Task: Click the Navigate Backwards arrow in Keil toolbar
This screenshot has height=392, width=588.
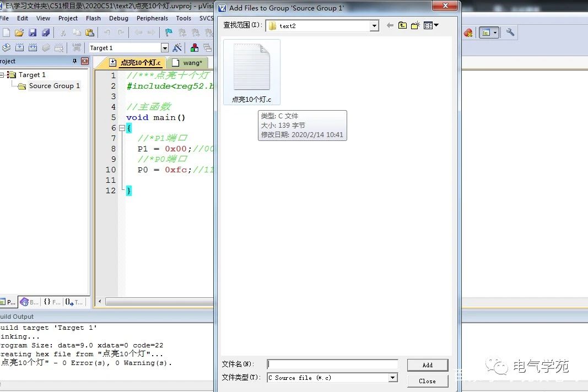Action: tap(138, 32)
